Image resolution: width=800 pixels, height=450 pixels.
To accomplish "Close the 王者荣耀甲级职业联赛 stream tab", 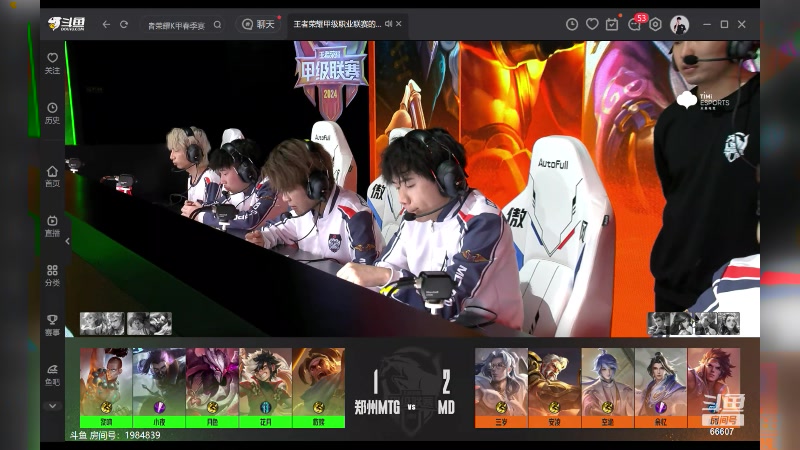I will tap(399, 24).
